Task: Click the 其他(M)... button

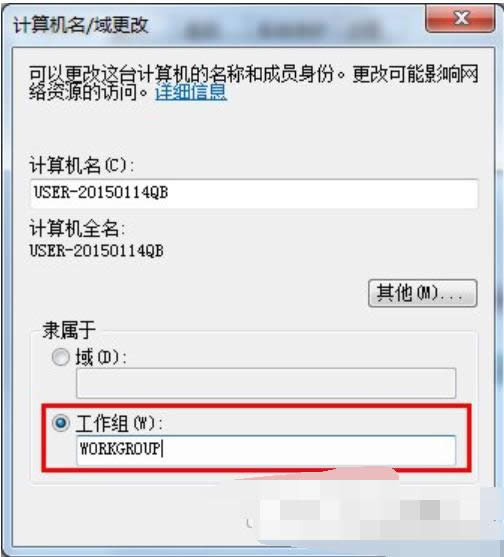Action: tap(422, 293)
